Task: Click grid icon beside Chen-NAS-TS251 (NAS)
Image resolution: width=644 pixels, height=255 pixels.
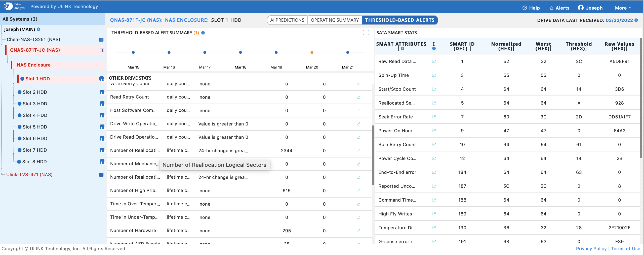Action: click(101, 40)
